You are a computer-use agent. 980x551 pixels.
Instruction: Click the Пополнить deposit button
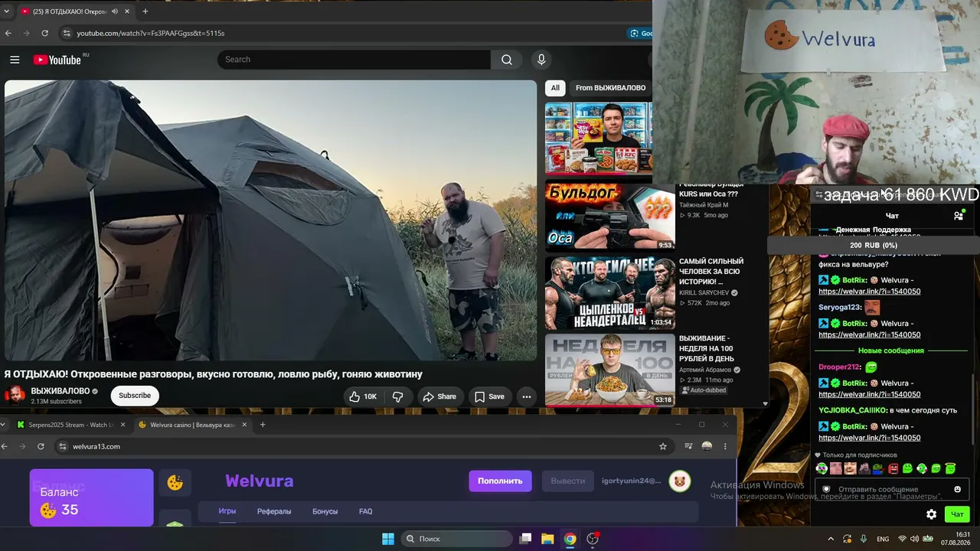pos(500,481)
